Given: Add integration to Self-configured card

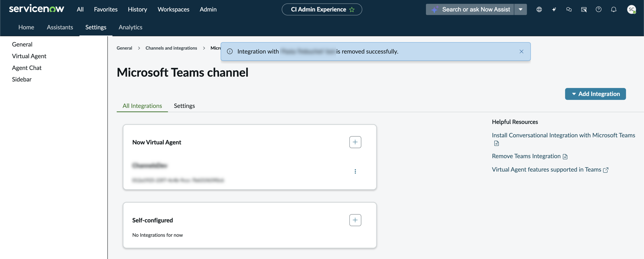Looking at the screenshot, I should [x=355, y=220].
